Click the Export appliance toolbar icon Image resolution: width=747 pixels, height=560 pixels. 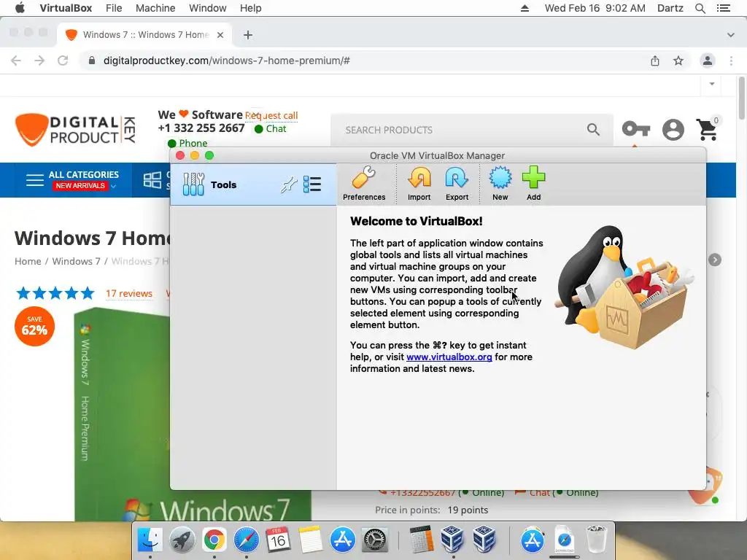click(457, 184)
